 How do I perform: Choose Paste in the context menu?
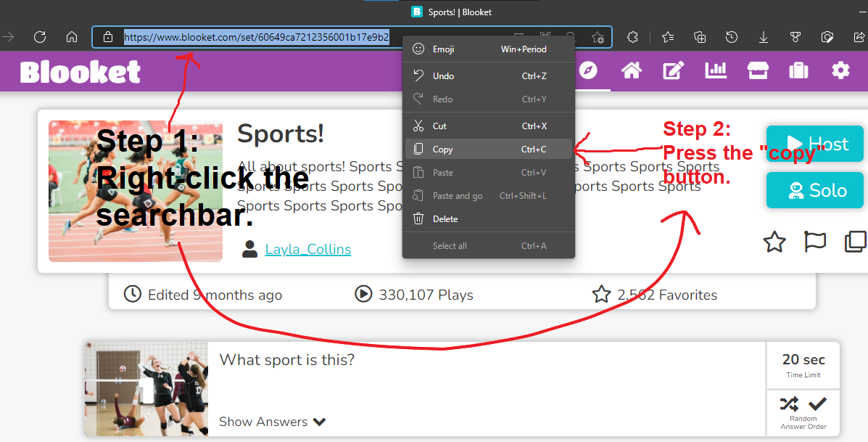[x=489, y=172]
